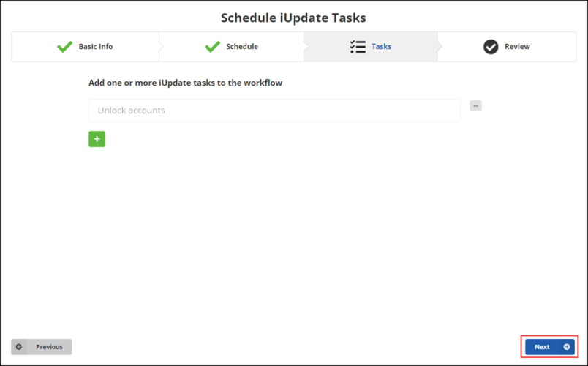Go back using the Previous button label
The width and height of the screenshot is (588, 366).
(x=49, y=347)
